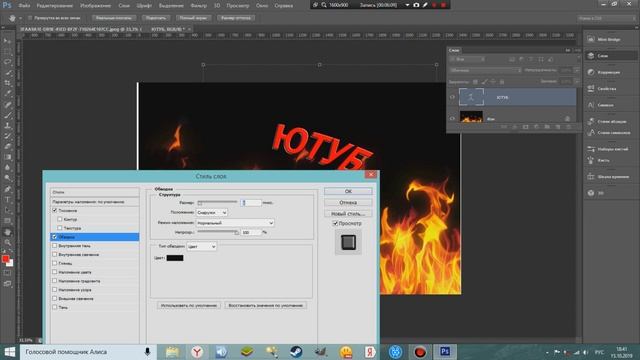640x360 pixels.
Task: Open the stroke Цвет black swatch
Action: tap(175, 258)
